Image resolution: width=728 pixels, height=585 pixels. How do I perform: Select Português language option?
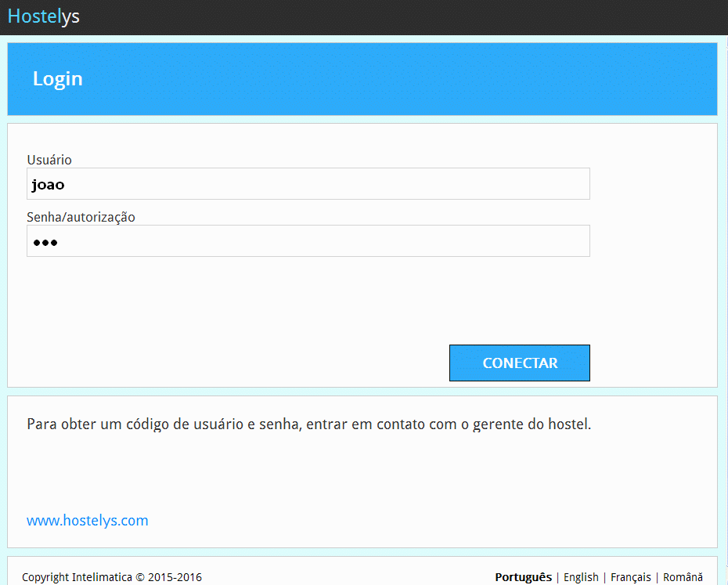[x=523, y=577]
